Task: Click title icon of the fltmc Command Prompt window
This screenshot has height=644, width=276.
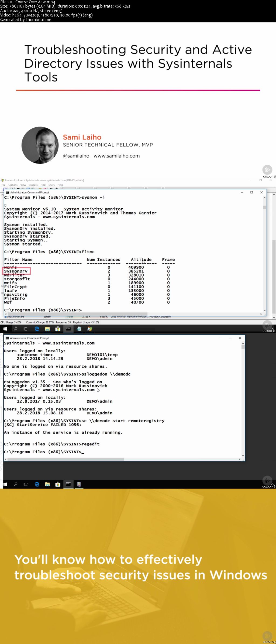Action: coord(8,192)
